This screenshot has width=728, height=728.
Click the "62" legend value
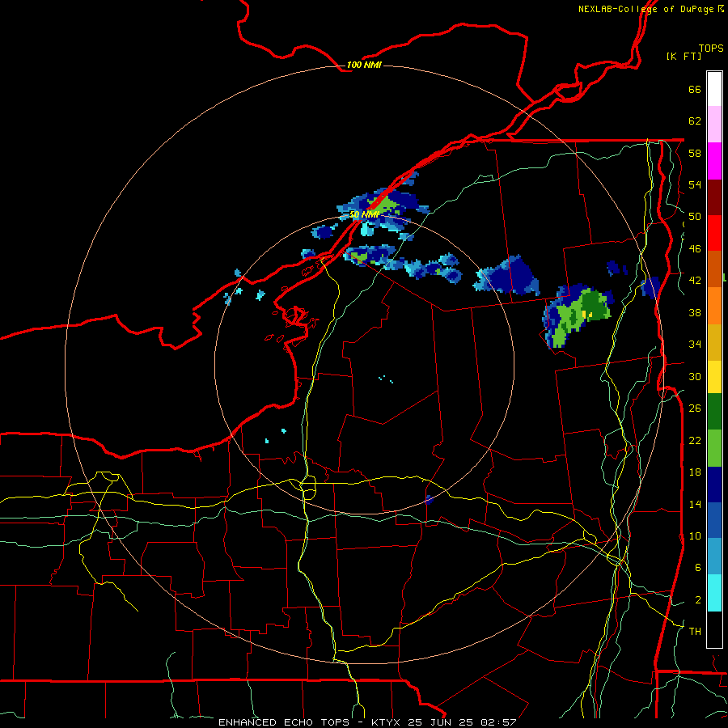pos(695,121)
